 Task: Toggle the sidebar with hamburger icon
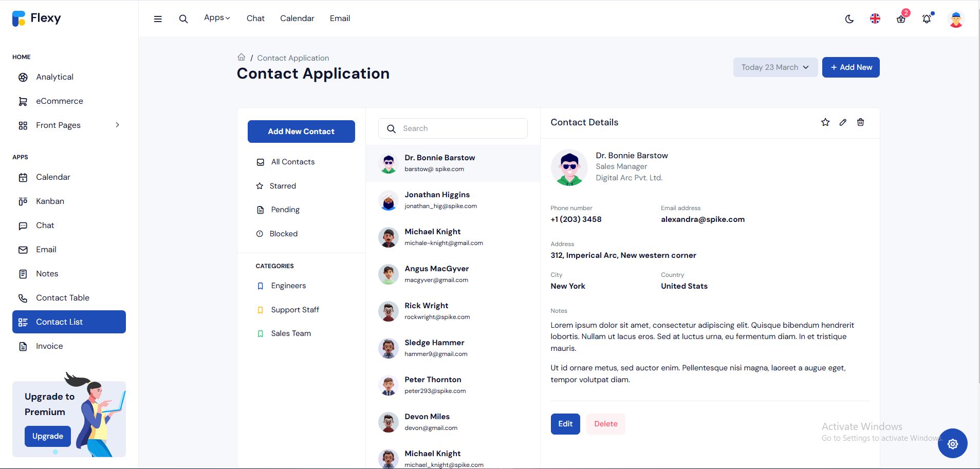pyautogui.click(x=158, y=19)
